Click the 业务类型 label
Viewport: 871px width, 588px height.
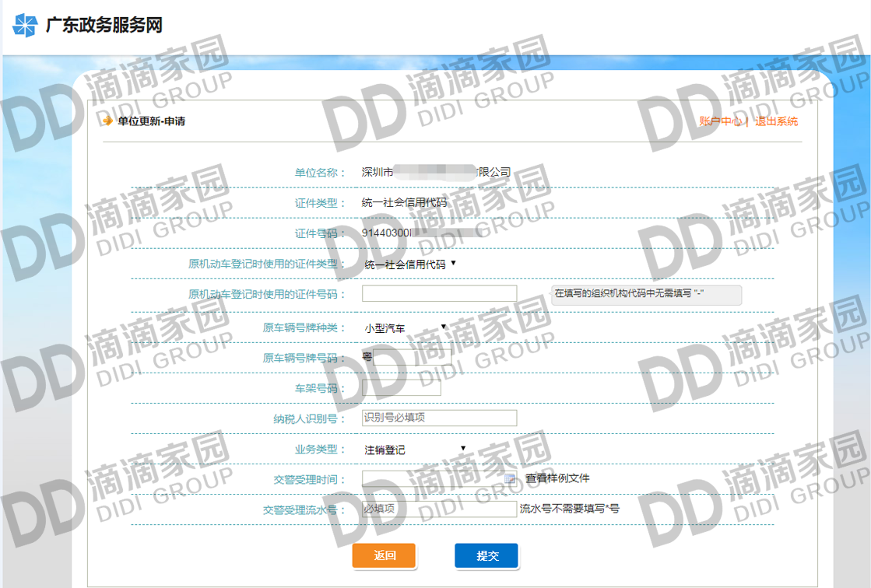tap(319, 450)
